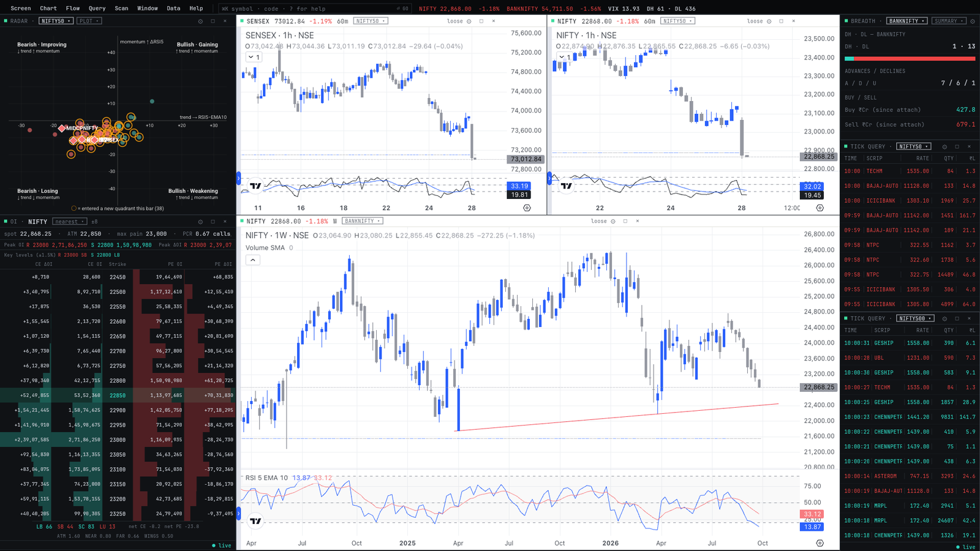Toggle live indicator in OI panel
Image resolution: width=980 pixels, height=551 pixels.
pos(222,545)
